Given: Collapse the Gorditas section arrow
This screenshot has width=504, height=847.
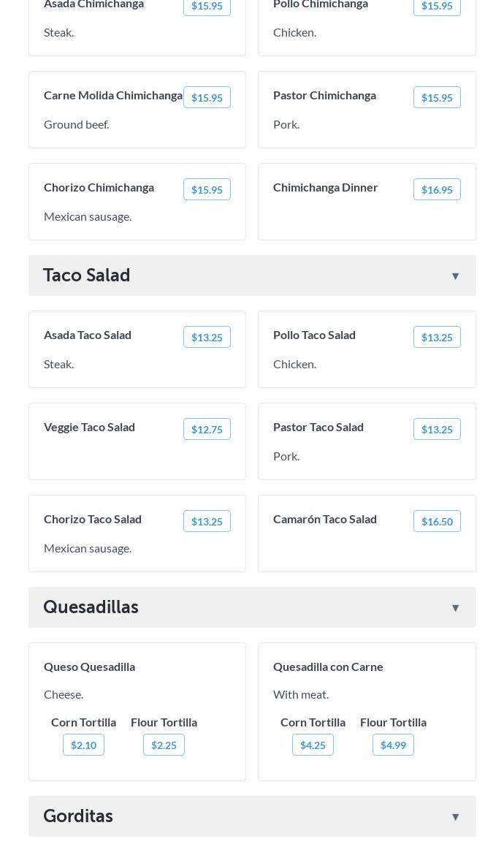Looking at the screenshot, I should point(455,817).
